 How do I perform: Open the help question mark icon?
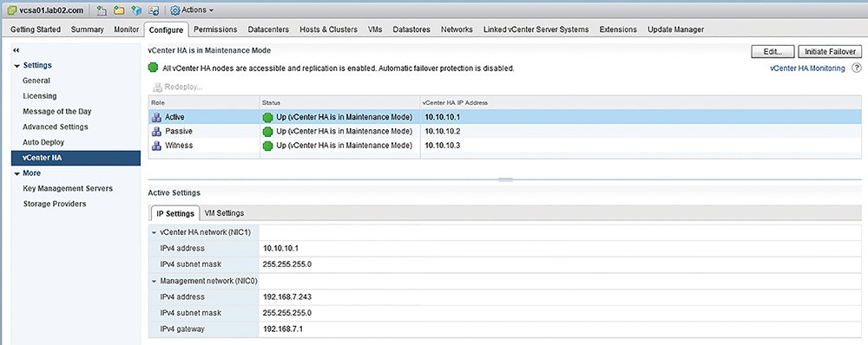(857, 68)
